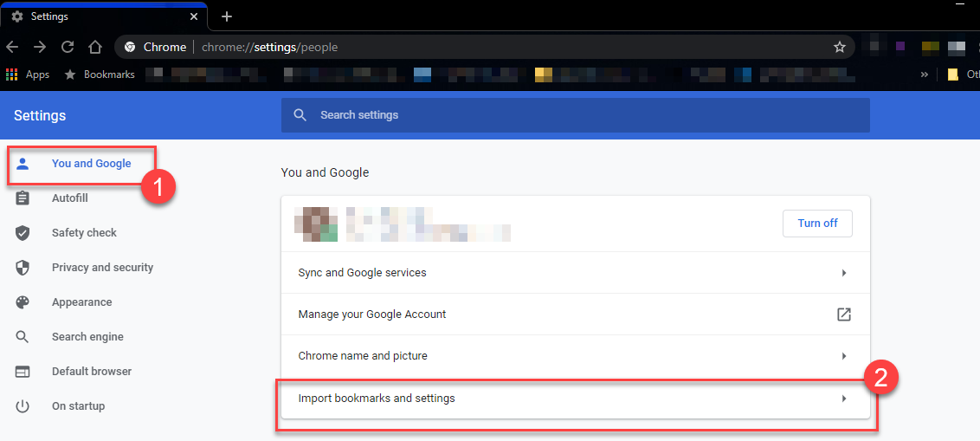Click the On startup power icon
980x441 pixels.
click(23, 406)
